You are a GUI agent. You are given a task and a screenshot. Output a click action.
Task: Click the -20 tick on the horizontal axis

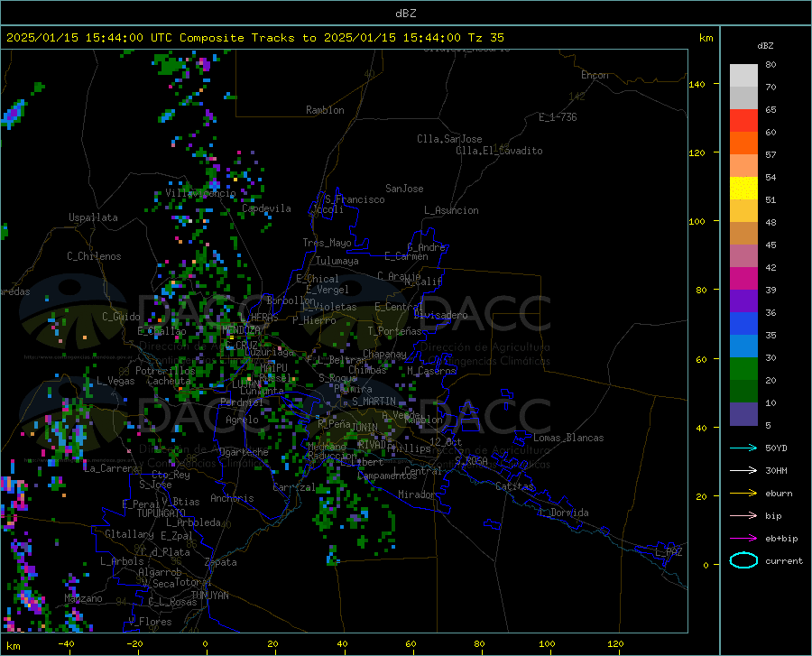(134, 644)
